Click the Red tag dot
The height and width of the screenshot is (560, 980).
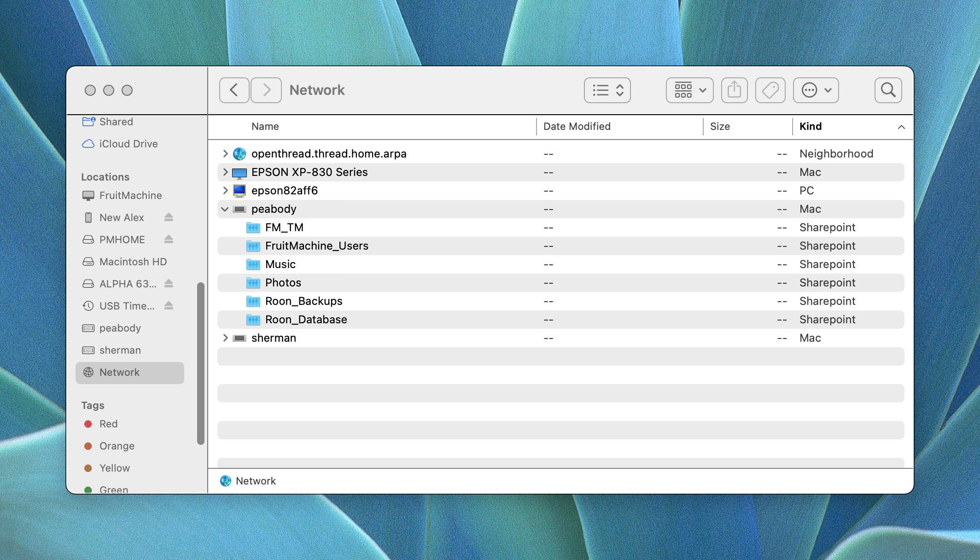click(88, 424)
